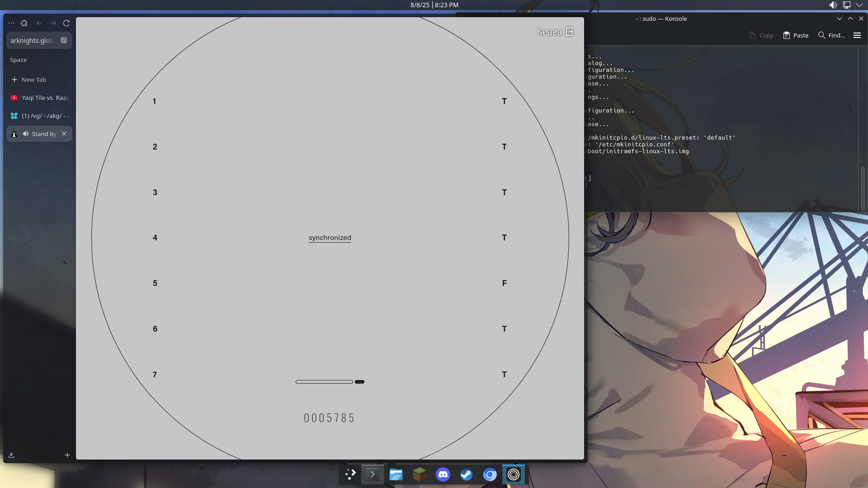Select row number 6
868x488 pixels.
point(155,329)
